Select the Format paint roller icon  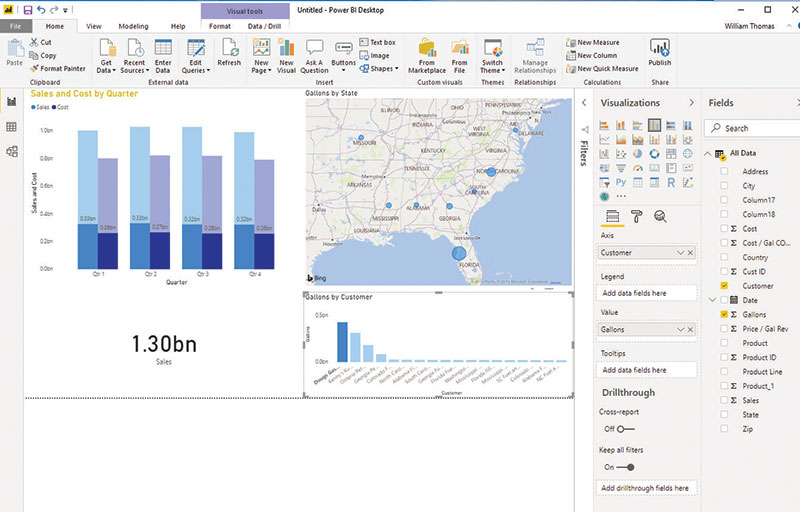pos(636,216)
